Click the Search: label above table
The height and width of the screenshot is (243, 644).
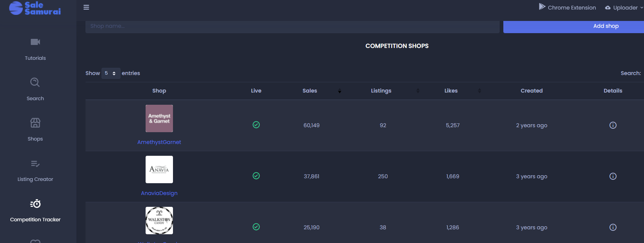[x=631, y=73]
